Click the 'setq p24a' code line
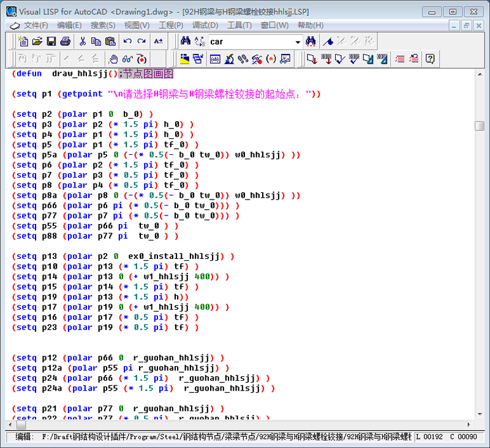 coord(143,389)
